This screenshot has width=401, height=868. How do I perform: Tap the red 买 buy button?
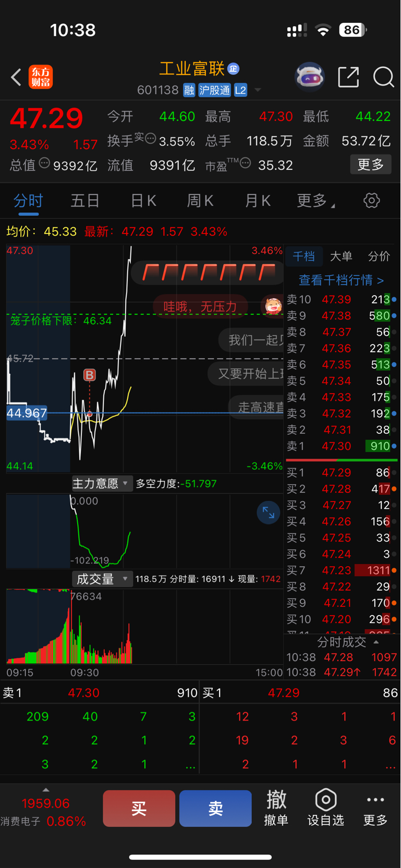point(139,808)
